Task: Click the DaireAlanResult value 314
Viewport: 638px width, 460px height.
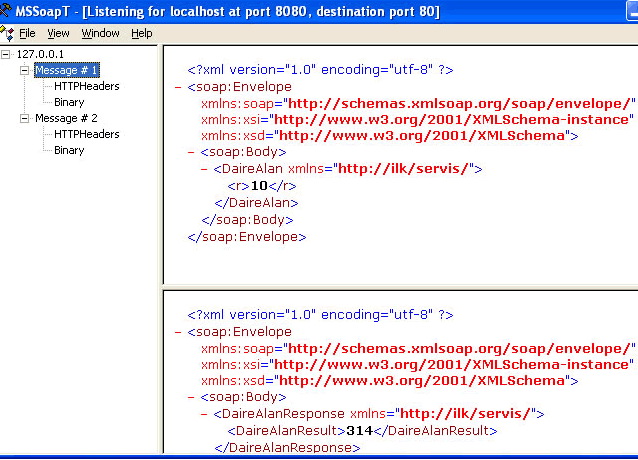Action: pyautogui.click(x=317, y=430)
